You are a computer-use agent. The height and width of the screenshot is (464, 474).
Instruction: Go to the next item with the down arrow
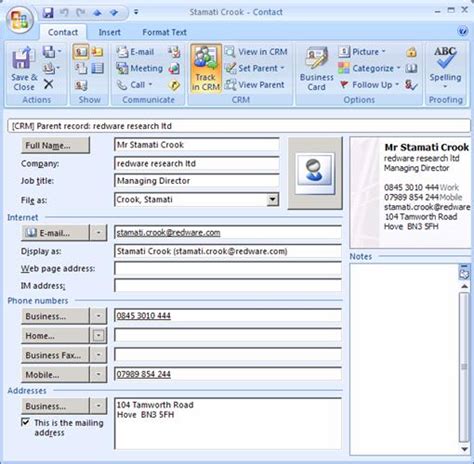[114, 13]
